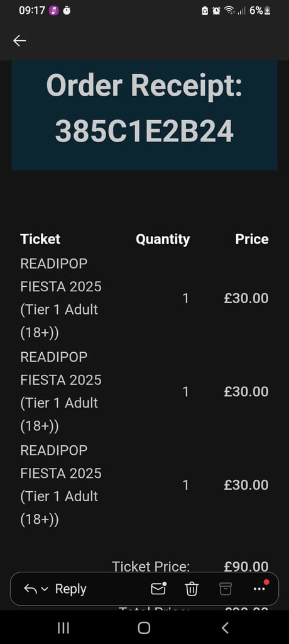Delete the email with trash icon
The height and width of the screenshot is (644, 289).
pos(192,589)
